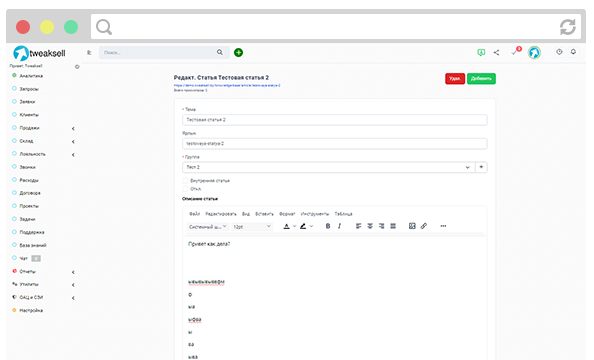The image size is (594, 360).
Task: Apply text color with the A icon
Action: click(287, 226)
